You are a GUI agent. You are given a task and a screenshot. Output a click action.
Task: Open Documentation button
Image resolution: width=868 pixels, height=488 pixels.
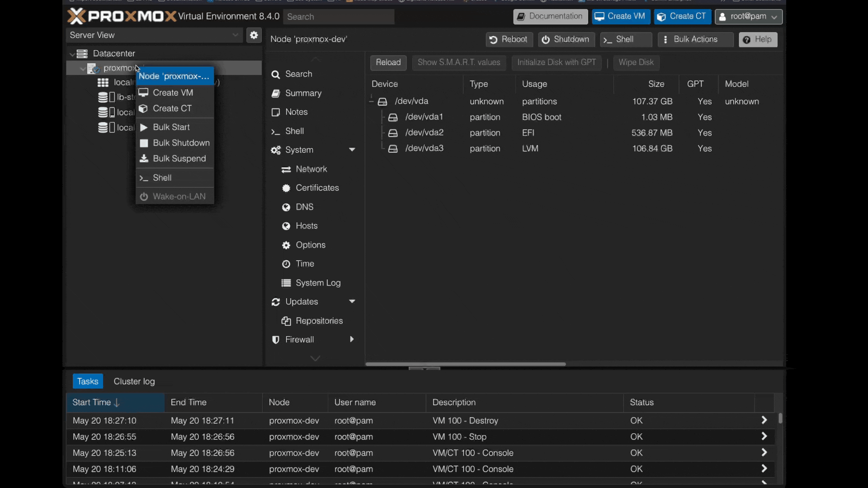[550, 17]
